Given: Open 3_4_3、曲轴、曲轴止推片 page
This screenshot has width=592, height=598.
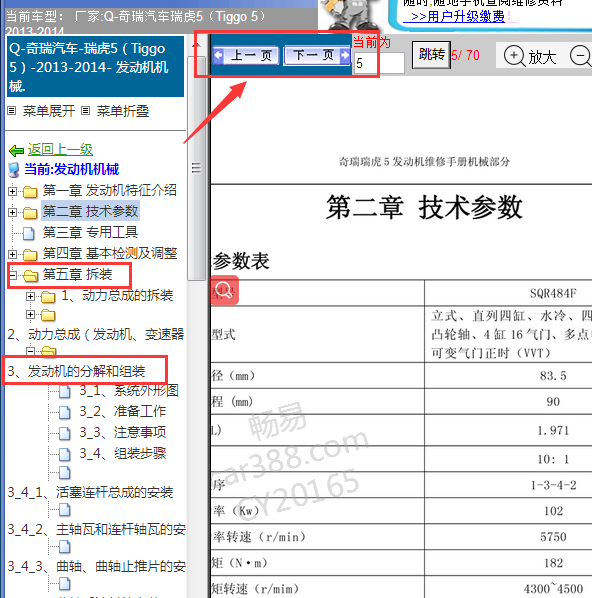Looking at the screenshot, I should [97, 566].
